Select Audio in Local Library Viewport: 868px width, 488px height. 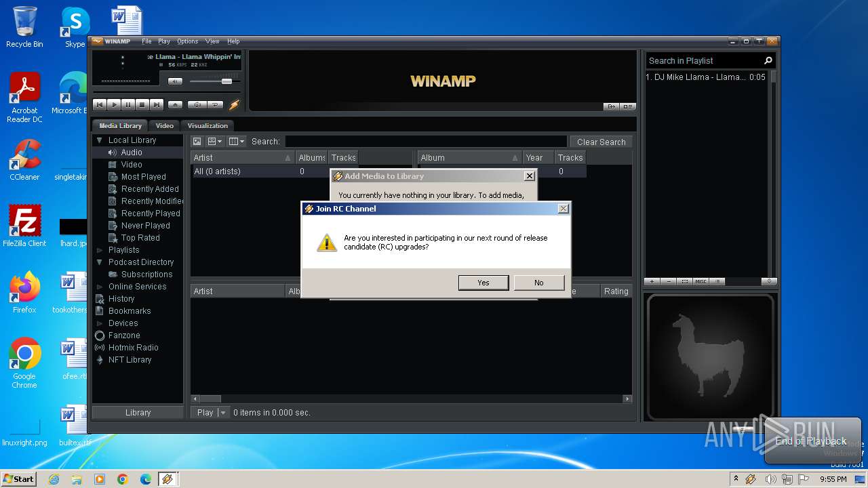(x=132, y=152)
